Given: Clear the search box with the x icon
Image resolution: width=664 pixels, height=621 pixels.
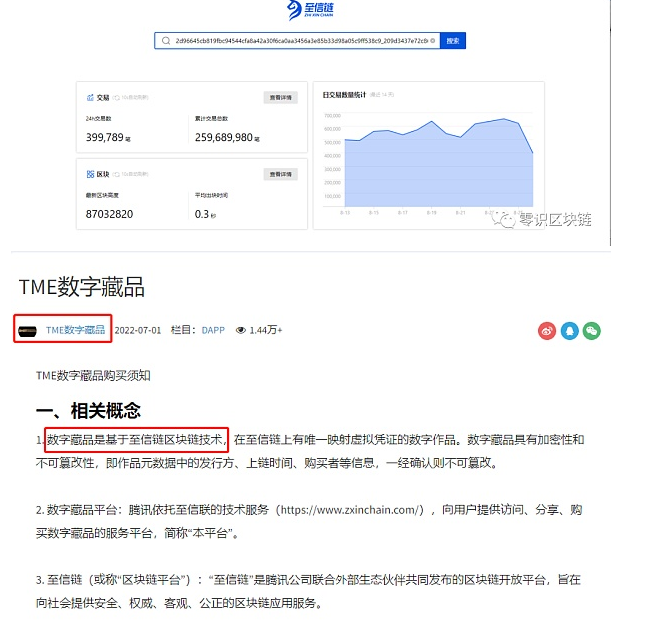Looking at the screenshot, I should (x=432, y=41).
